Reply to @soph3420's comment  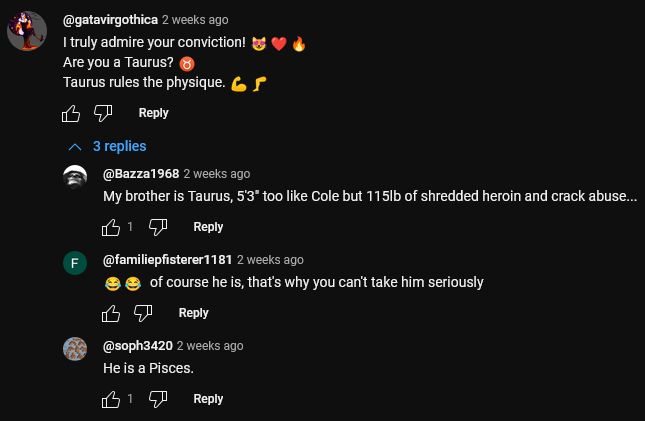pyautogui.click(x=208, y=399)
